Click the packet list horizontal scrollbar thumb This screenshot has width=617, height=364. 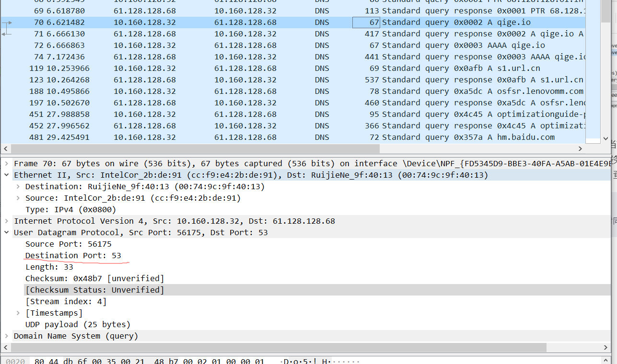(x=195, y=149)
